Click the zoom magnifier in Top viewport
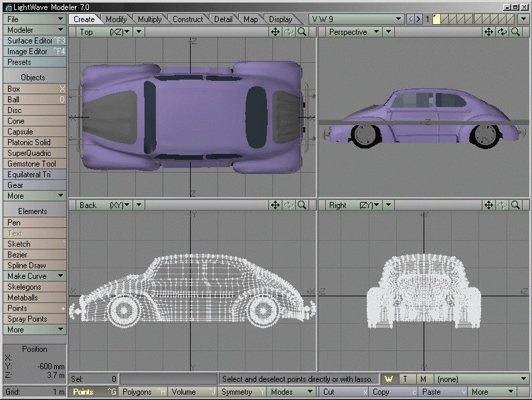Image resolution: width=532 pixels, height=400 pixels. click(x=302, y=31)
